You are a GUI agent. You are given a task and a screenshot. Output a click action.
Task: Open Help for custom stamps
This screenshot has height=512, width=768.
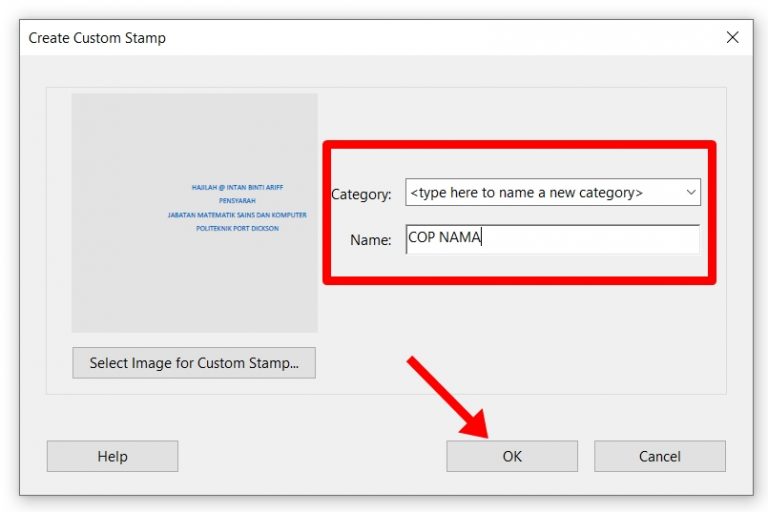click(112, 456)
